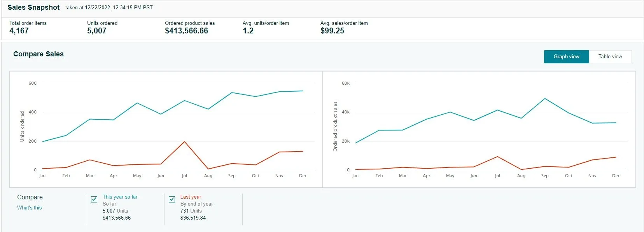This screenshot has height=232, width=644.
Task: Click the Compare Sales heading
Action: (x=38, y=54)
